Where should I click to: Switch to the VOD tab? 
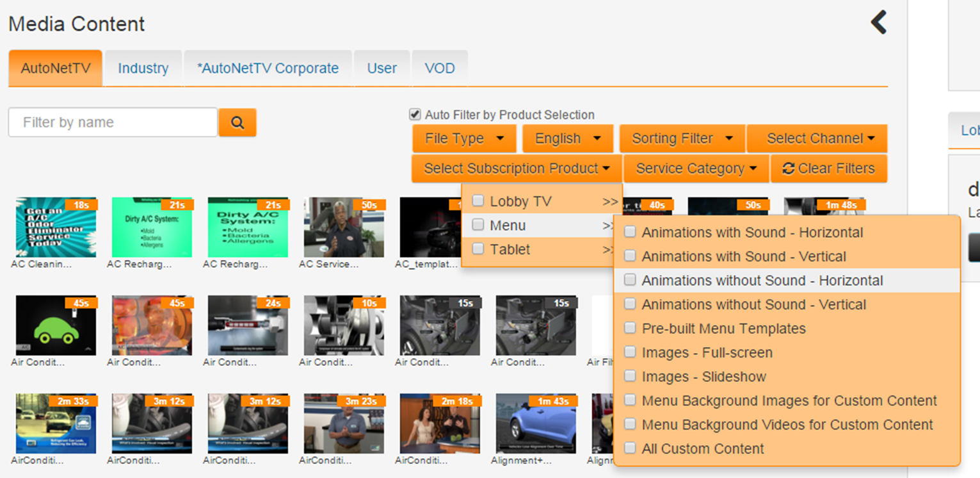pos(440,68)
